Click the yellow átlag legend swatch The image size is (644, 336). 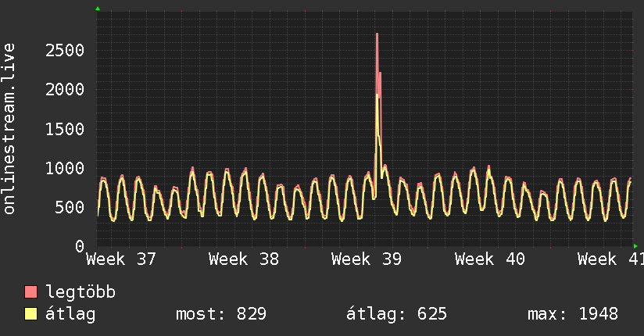30,314
